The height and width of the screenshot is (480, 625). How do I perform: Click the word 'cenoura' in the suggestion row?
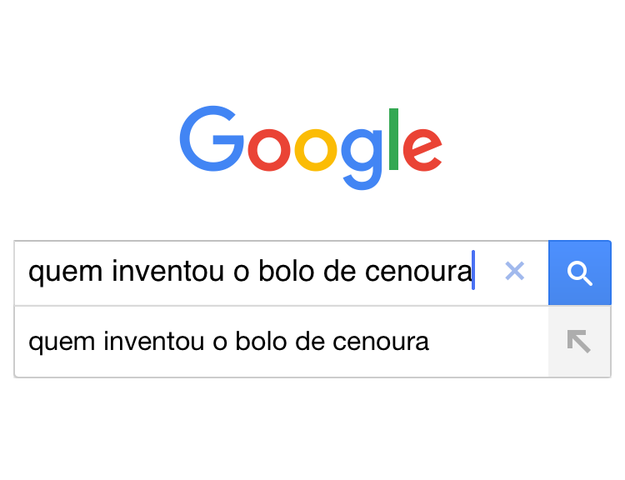coord(381,342)
